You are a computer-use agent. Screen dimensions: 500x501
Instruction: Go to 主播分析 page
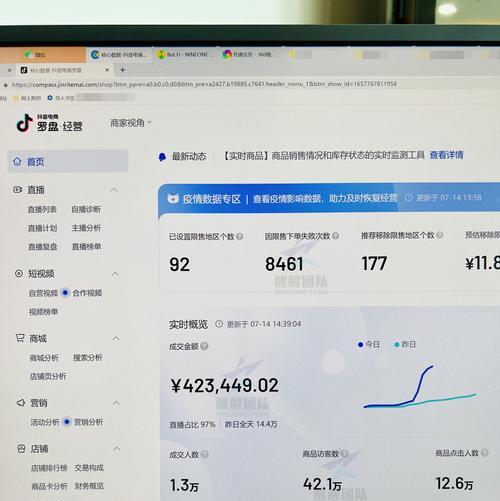pyautogui.click(x=86, y=228)
